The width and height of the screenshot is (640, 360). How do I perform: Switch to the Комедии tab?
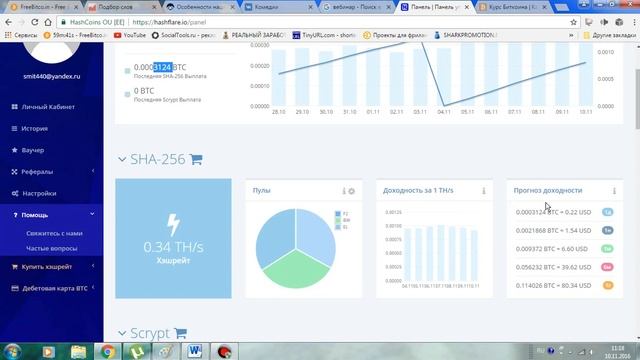(278, 7)
